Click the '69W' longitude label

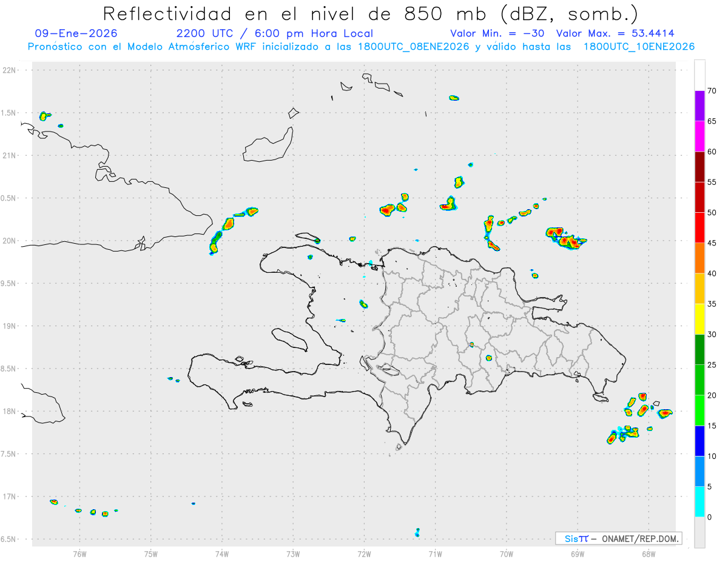coord(578,554)
